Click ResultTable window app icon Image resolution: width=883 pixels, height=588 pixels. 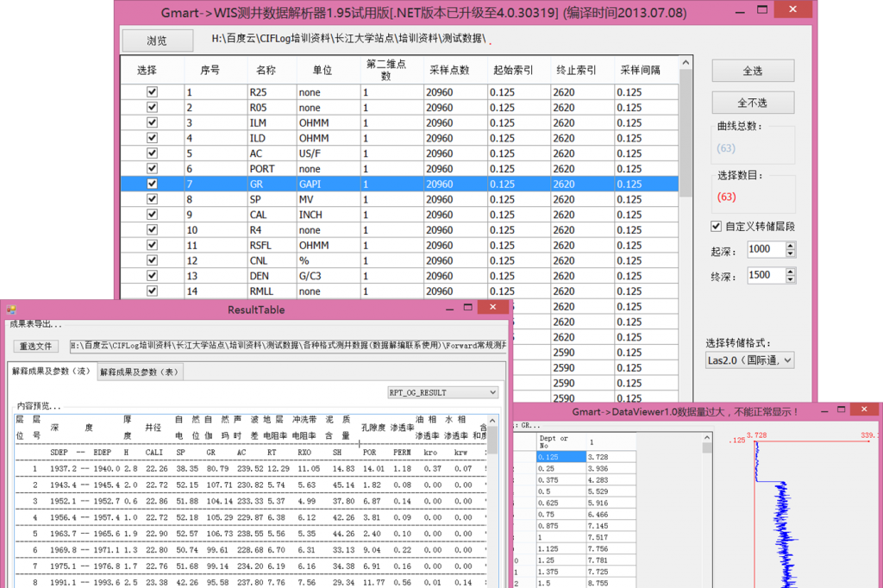click(11, 310)
